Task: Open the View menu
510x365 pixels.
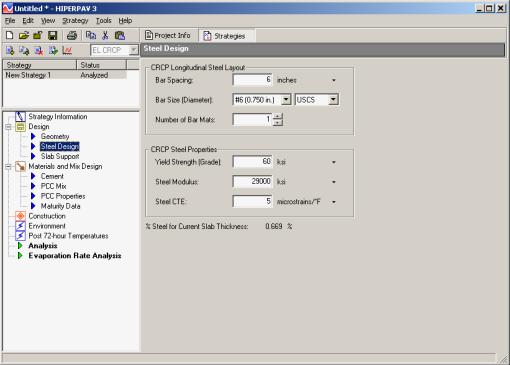Action: (x=48, y=21)
